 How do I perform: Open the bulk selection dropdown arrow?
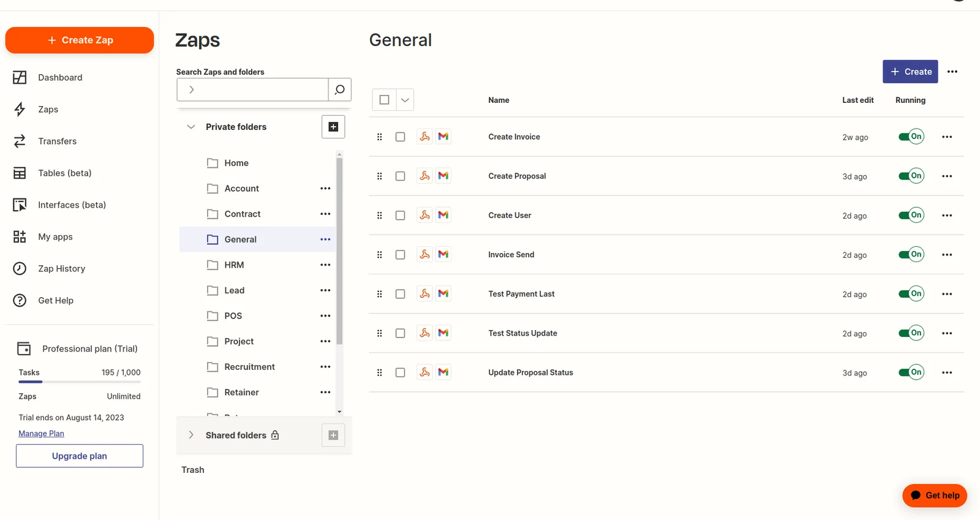(405, 100)
